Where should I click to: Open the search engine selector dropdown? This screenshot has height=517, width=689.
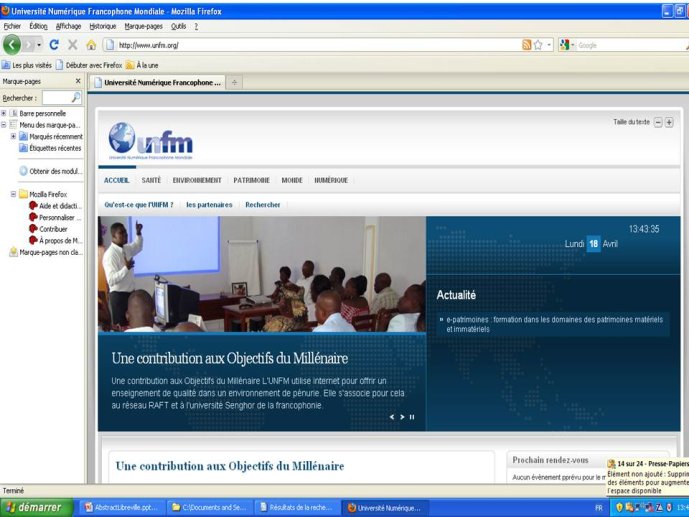click(x=567, y=45)
